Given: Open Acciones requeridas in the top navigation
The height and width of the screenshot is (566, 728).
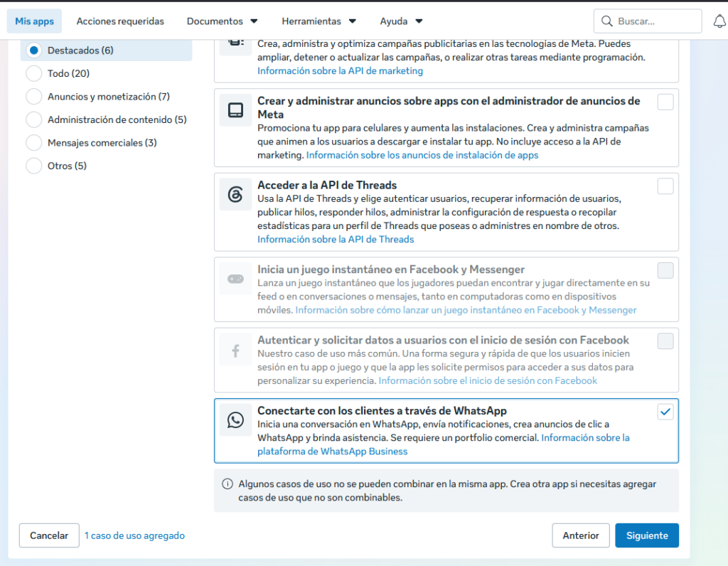Looking at the screenshot, I should pos(120,21).
